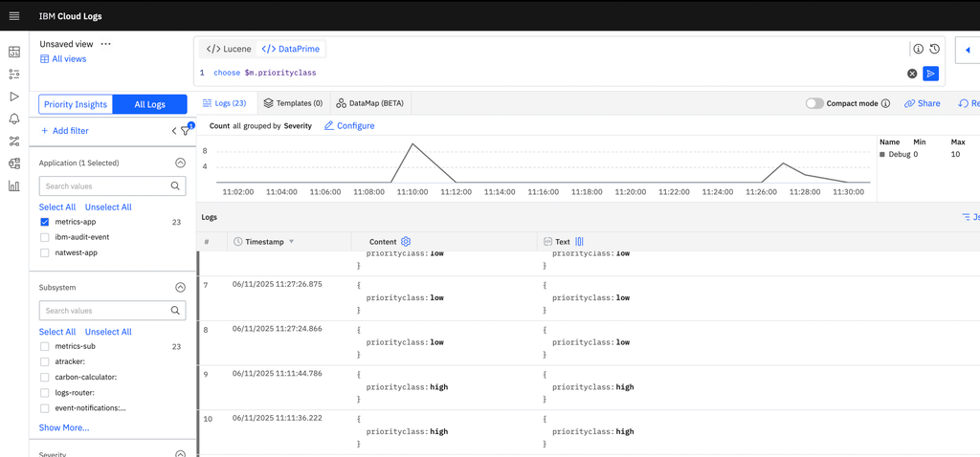Image resolution: width=980 pixels, height=457 pixels.
Task: Expand time range arrow at top right
Action: (968, 51)
